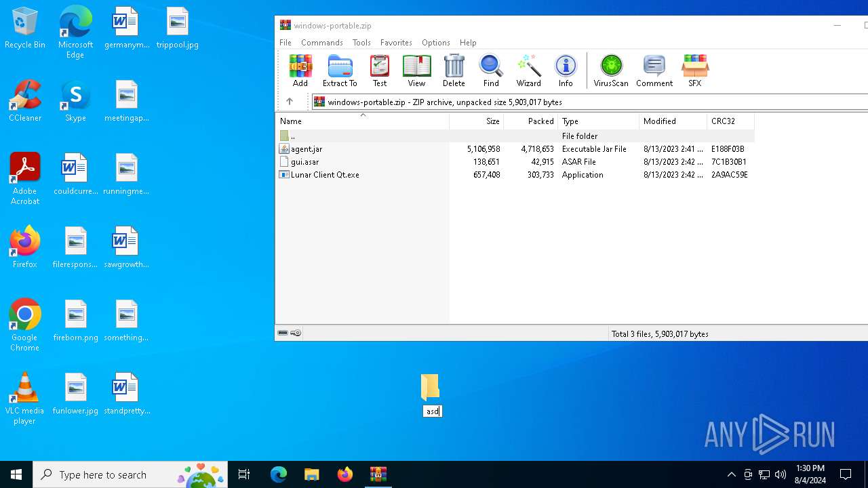868x488 pixels.
Task: Open the Tools menu
Action: pyautogui.click(x=361, y=43)
